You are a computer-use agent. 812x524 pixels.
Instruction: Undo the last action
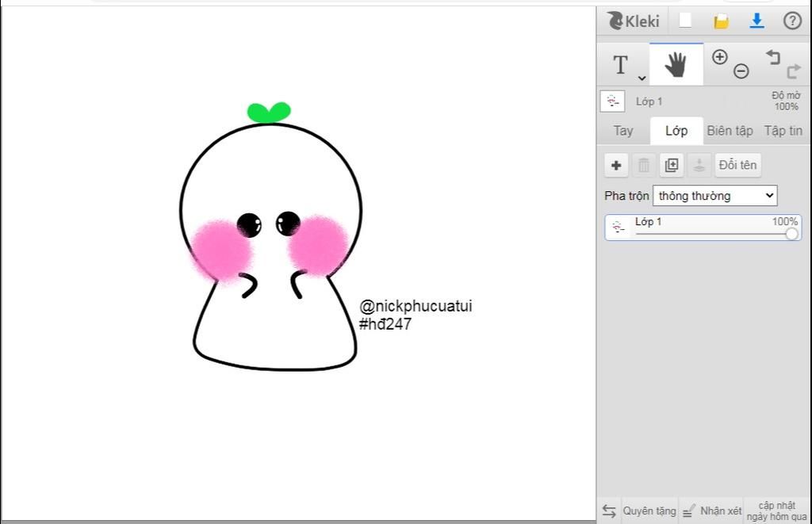click(x=772, y=56)
